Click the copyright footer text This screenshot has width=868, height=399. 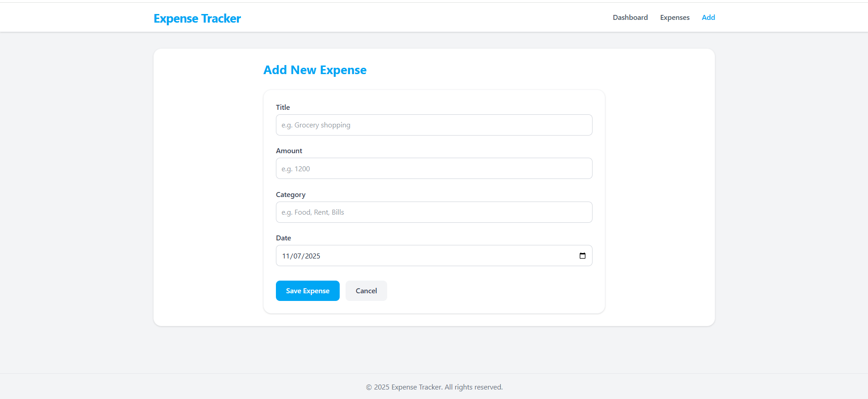point(434,387)
